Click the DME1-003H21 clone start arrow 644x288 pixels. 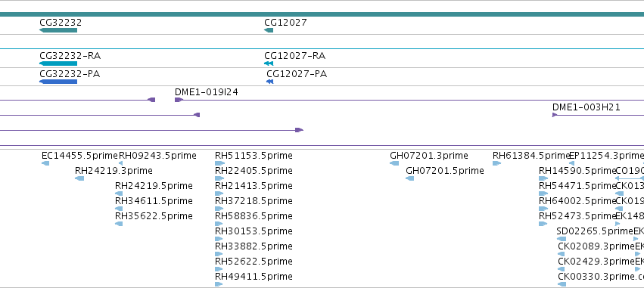555,115
